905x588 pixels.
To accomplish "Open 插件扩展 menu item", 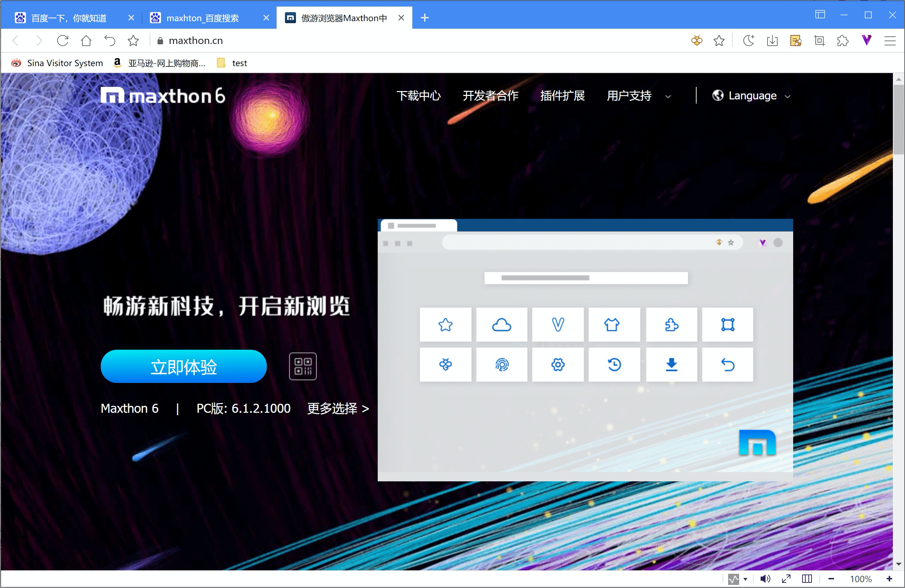I will pos(562,96).
